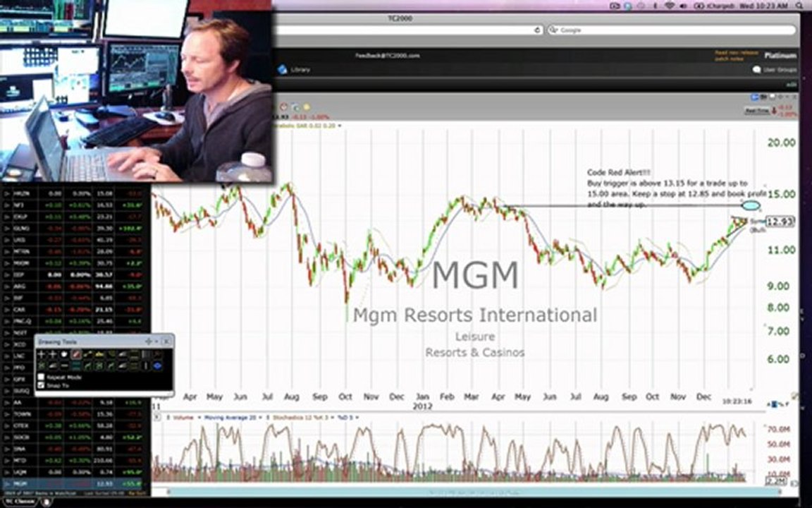Choose the yellow triangle drawing tool

[99, 355]
